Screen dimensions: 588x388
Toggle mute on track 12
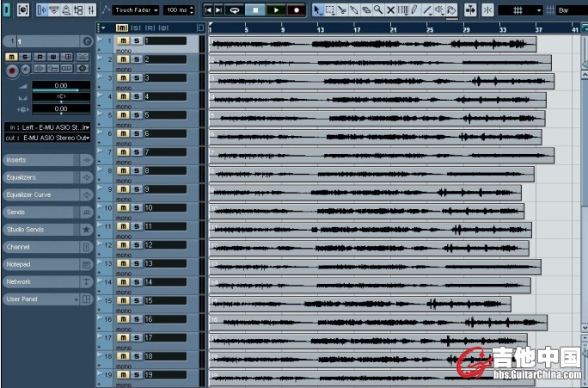tap(123, 245)
